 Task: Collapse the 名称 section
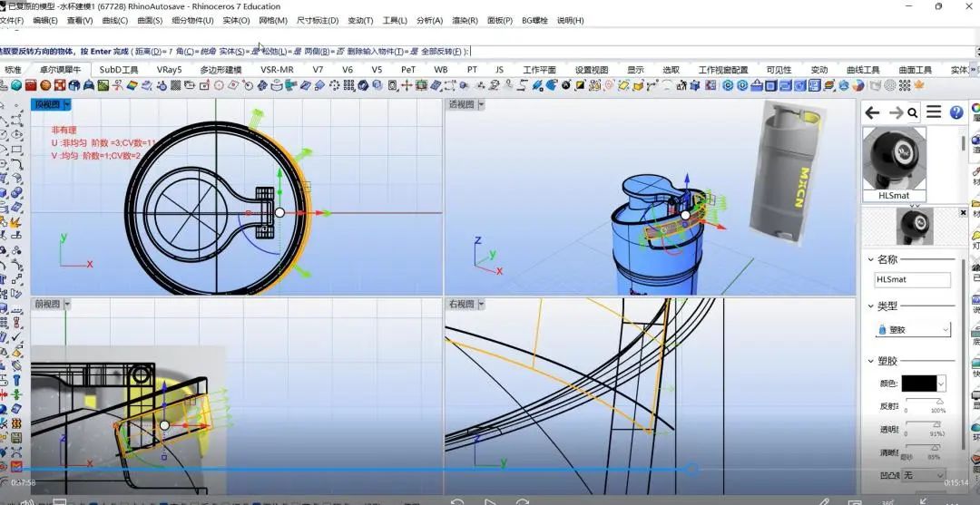coord(871,259)
